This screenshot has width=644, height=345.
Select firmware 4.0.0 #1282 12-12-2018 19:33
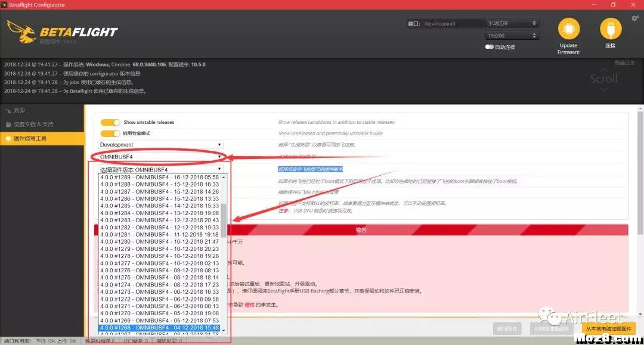coord(159,227)
